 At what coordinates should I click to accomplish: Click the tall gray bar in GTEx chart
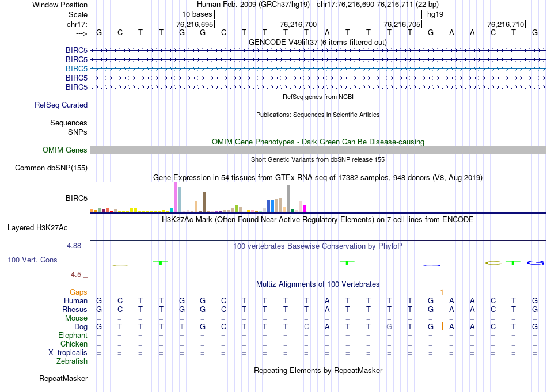(x=289, y=199)
